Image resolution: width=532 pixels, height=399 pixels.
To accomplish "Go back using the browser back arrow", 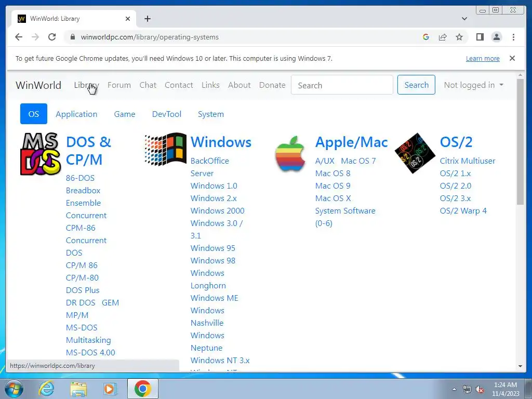I will pos(19,37).
